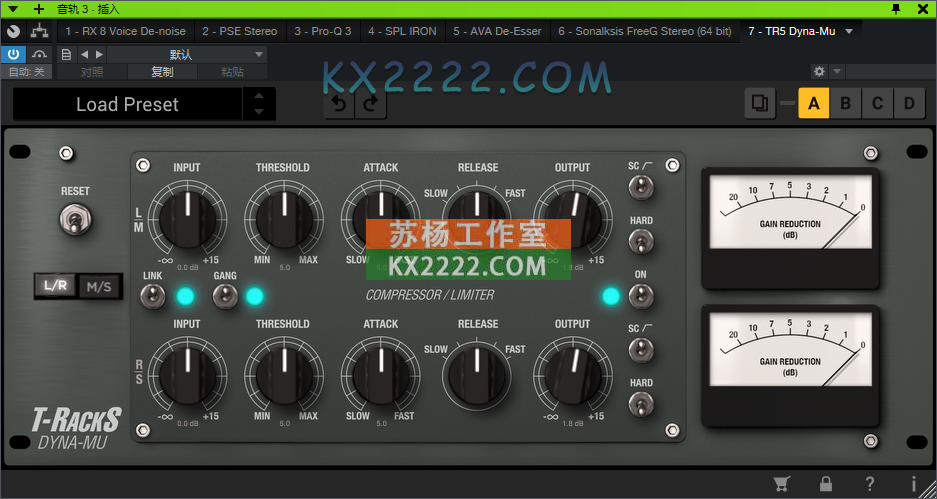Screen dimensions: 937x499
Task: Open the 默认 preset dropdown
Action: (x=187, y=54)
